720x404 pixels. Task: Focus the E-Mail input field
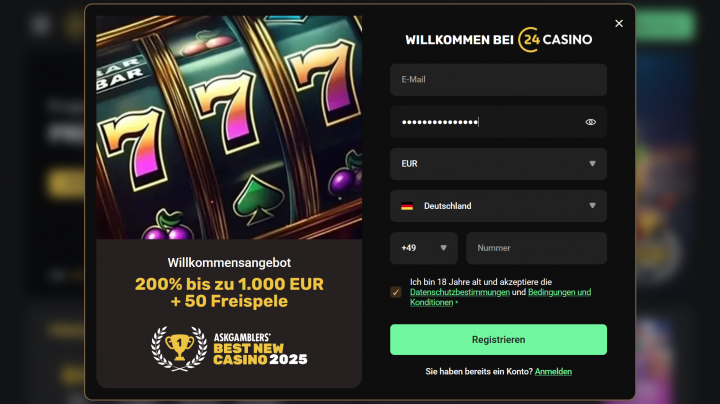(498, 80)
